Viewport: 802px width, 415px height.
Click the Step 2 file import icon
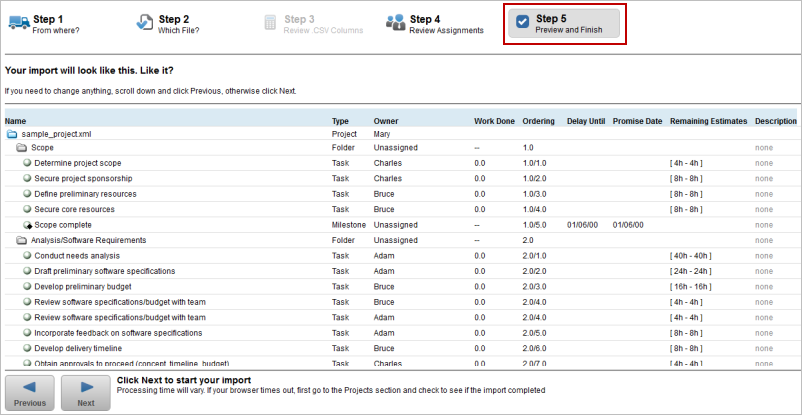coord(144,22)
